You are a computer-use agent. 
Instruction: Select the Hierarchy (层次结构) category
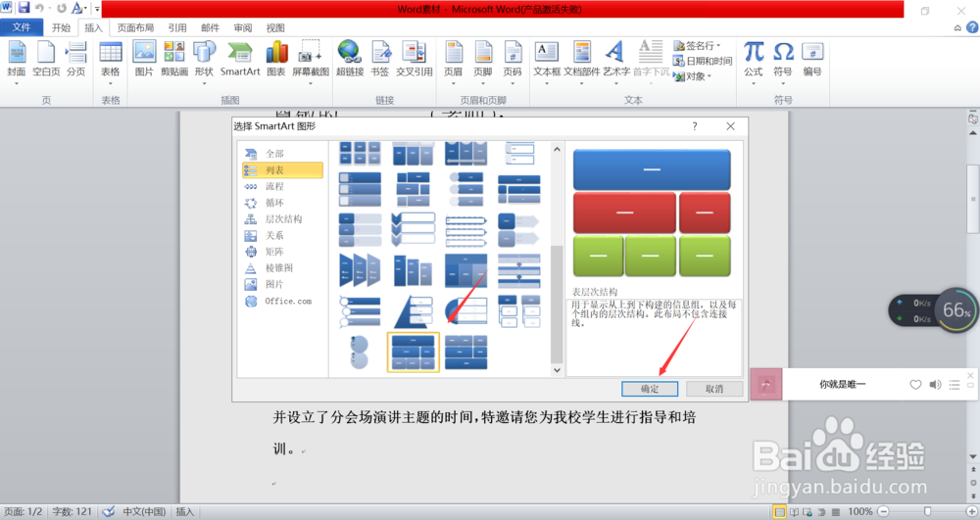coord(282,219)
